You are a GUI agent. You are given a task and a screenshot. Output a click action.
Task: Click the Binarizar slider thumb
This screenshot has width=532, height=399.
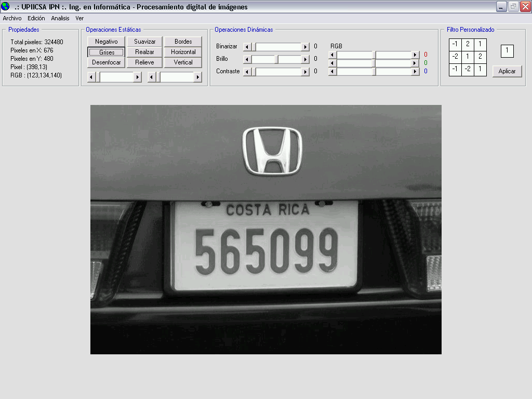pyautogui.click(x=254, y=47)
